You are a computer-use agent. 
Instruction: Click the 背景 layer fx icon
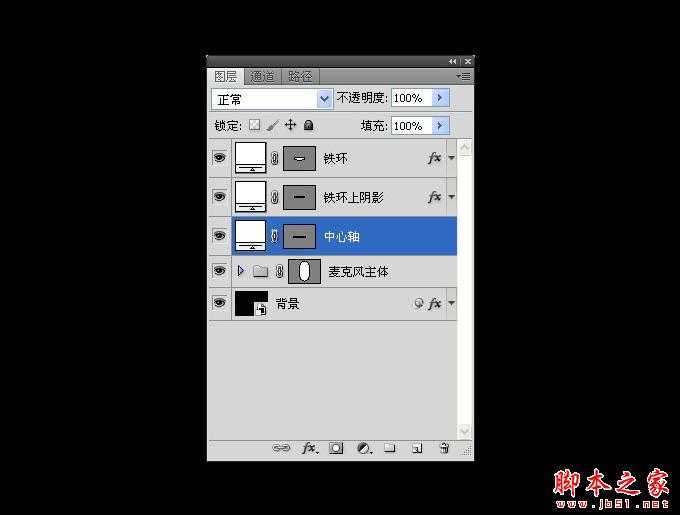coord(435,303)
